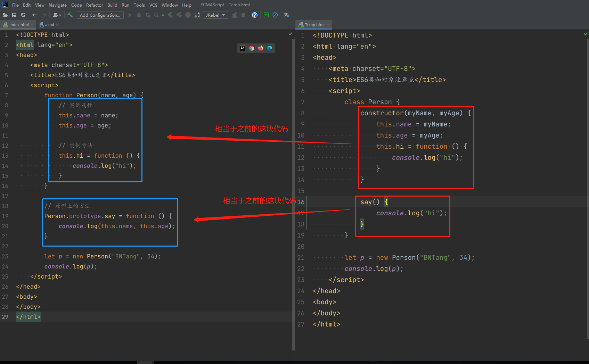
Task: Open the VCS menu
Action: (x=153, y=5)
